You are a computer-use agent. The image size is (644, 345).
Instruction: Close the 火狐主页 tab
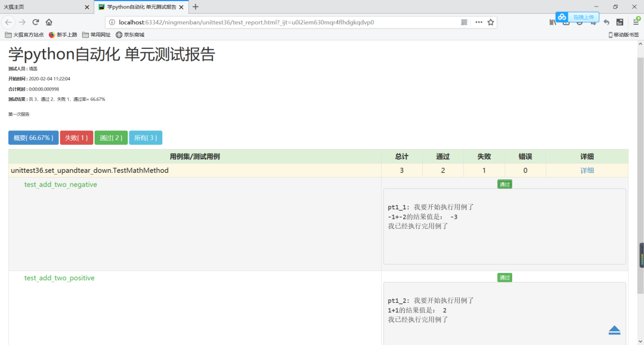[86, 7]
